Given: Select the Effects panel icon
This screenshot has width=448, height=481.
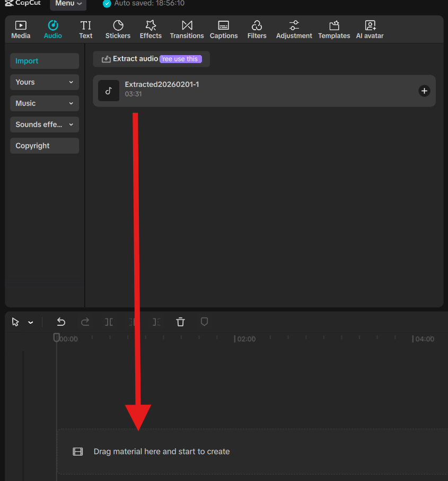Looking at the screenshot, I should tap(151, 29).
